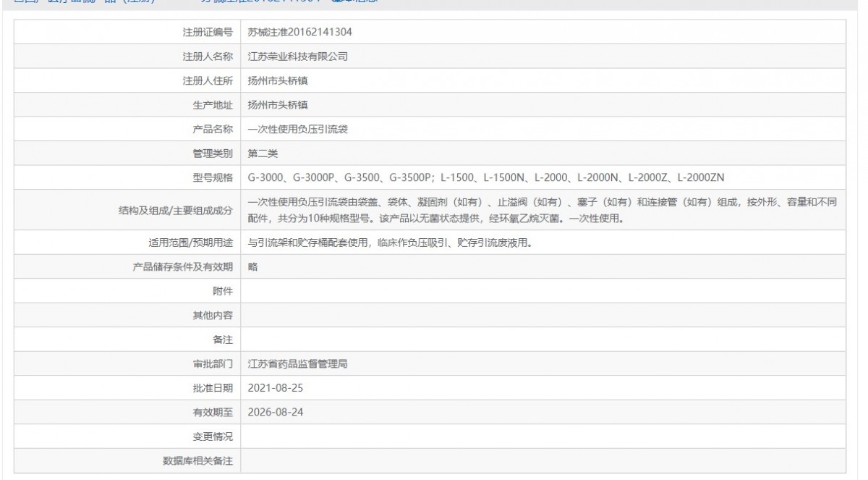Click the 产品名称 label
The height and width of the screenshot is (480, 868).
[x=213, y=129]
